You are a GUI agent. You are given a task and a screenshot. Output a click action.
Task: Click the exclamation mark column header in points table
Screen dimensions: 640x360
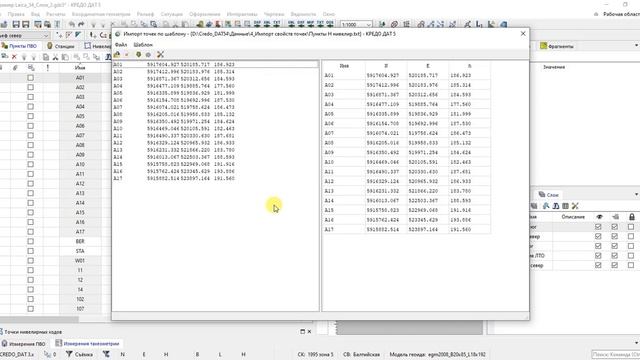(x=47, y=68)
